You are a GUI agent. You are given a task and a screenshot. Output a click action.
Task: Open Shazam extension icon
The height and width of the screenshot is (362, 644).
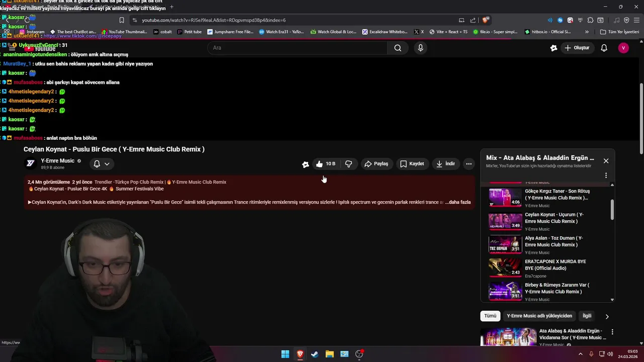click(560, 20)
